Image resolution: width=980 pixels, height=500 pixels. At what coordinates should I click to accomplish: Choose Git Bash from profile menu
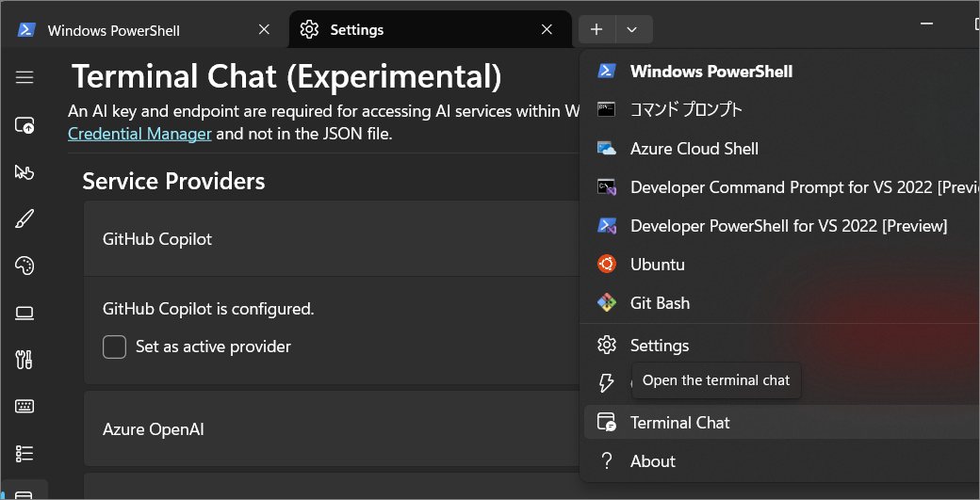660,303
